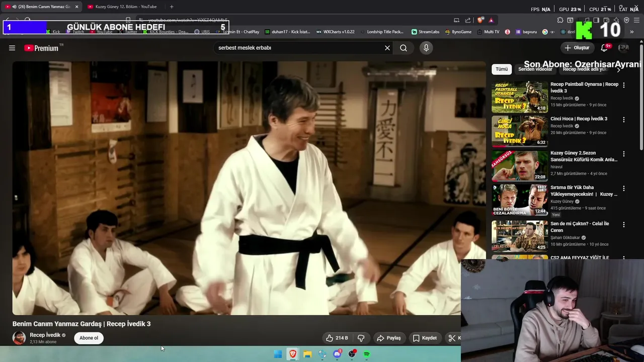644x362 pixels.
Task: Select the "Recep İvedik adlı yük..." chip
Action: (x=585, y=69)
